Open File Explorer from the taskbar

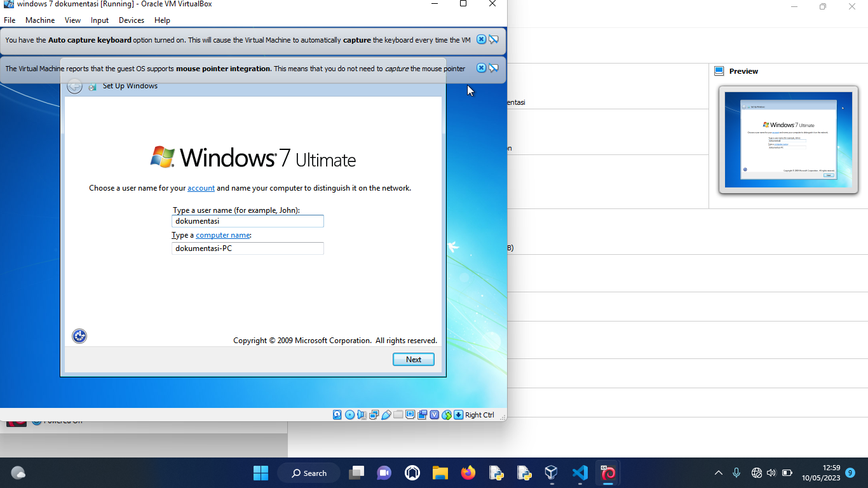(x=440, y=473)
